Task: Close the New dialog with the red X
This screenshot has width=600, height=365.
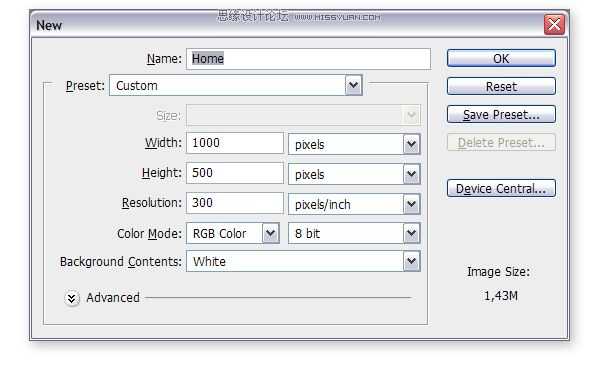Action: 554,25
